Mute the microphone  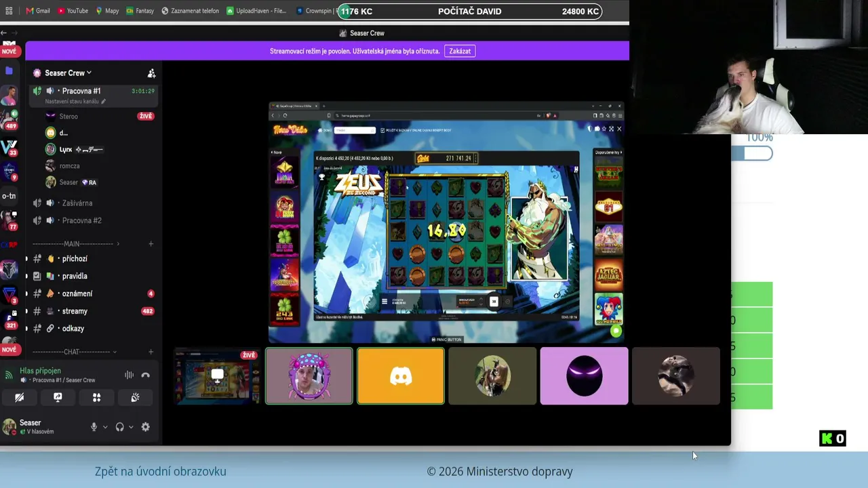94,427
